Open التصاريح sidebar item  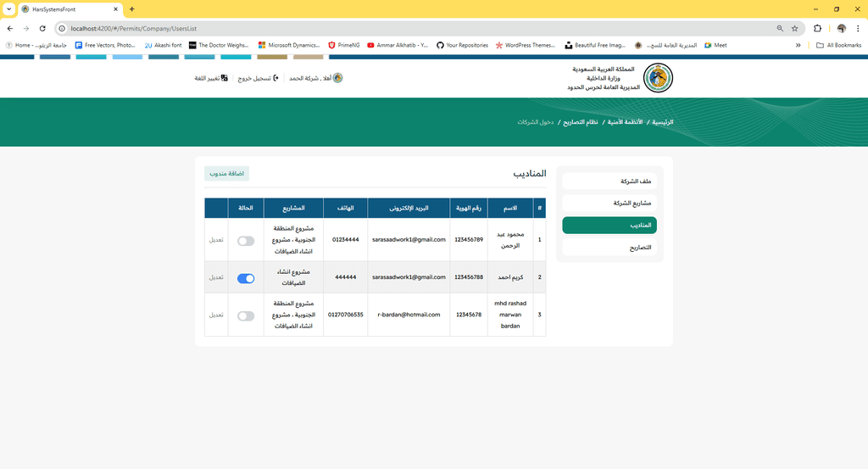(x=609, y=248)
